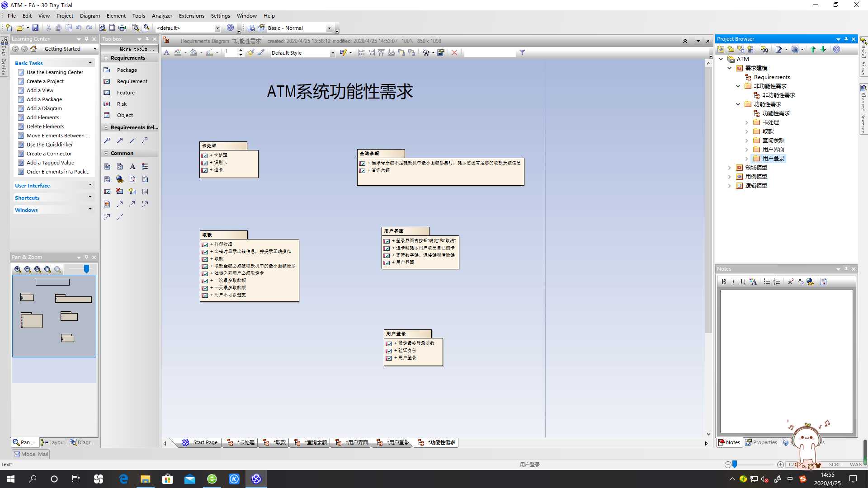
Task: Click the zoom in icon in Pan & Zoom
Action: (x=18, y=270)
